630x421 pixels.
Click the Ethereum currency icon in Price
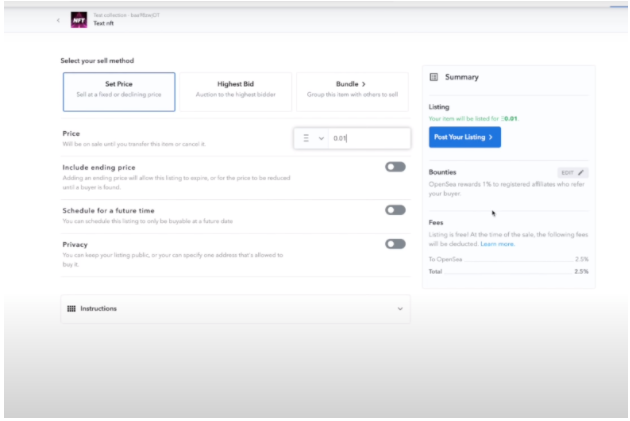click(306, 139)
